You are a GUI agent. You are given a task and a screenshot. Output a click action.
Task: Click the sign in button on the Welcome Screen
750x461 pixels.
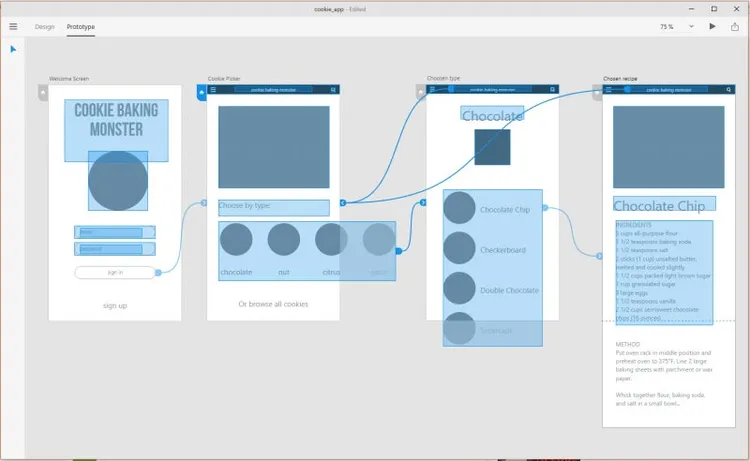[115, 273]
